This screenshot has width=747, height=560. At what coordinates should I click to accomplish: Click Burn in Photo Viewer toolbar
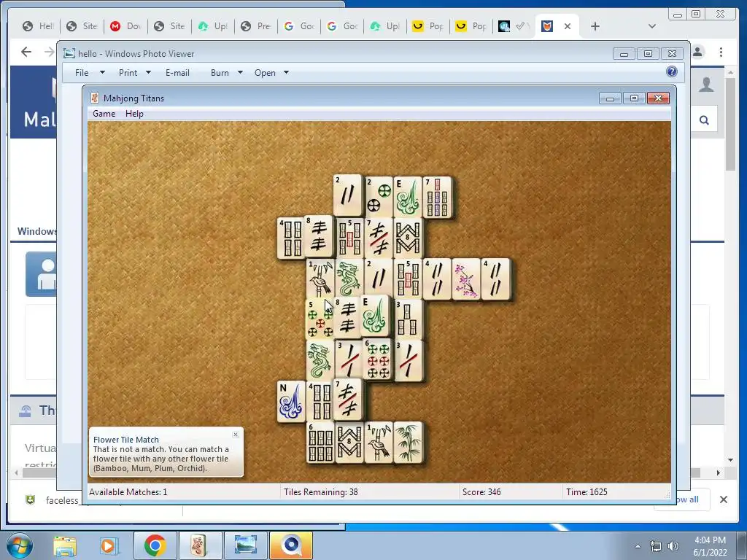[220, 72]
